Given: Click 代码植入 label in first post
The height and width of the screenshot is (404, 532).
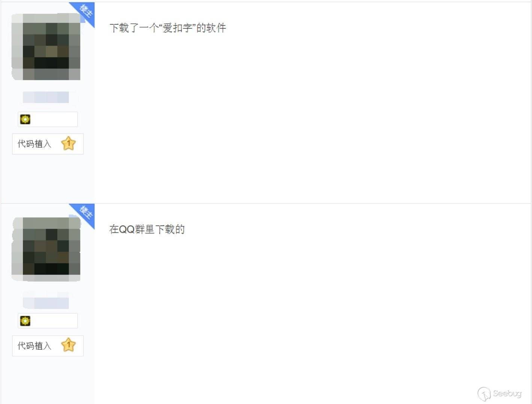Looking at the screenshot, I should click(x=34, y=144).
